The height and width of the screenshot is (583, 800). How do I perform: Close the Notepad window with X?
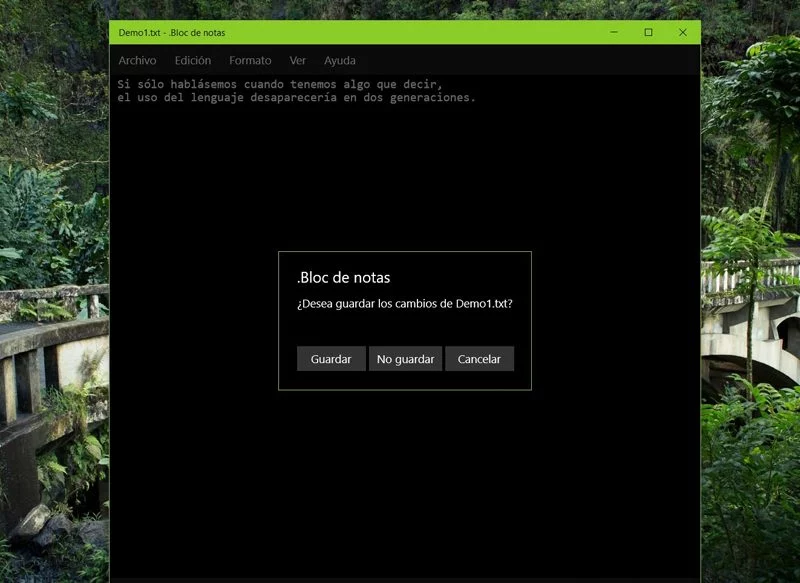click(x=683, y=33)
